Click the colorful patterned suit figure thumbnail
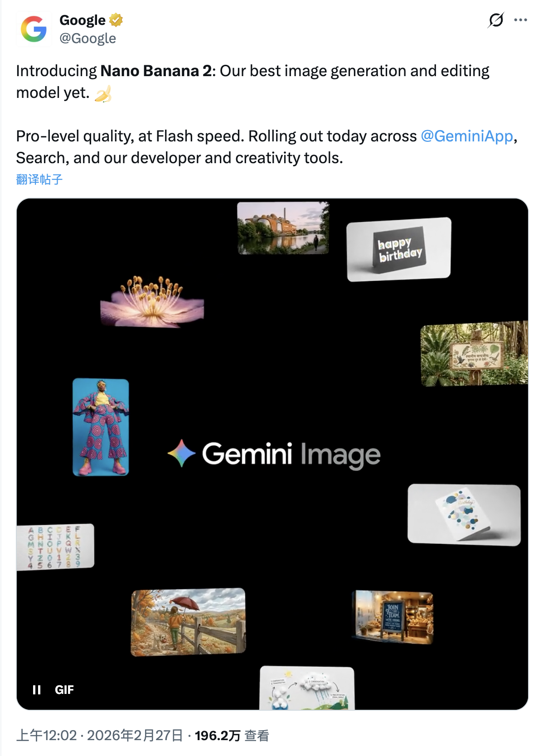Image resolution: width=543 pixels, height=756 pixels. click(x=101, y=427)
